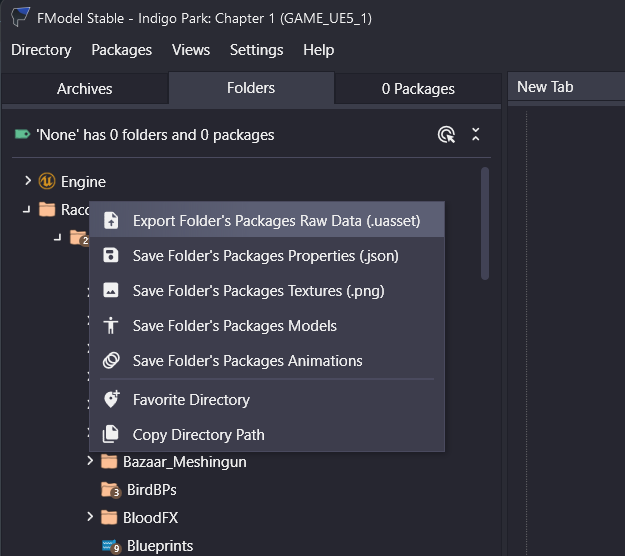Click the Favorite Directory pin icon

(111, 400)
